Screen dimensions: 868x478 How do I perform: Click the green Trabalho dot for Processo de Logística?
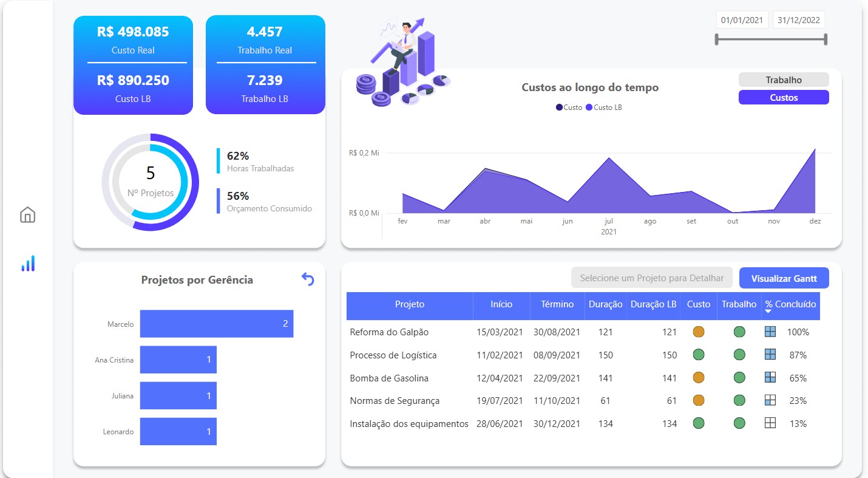739,355
